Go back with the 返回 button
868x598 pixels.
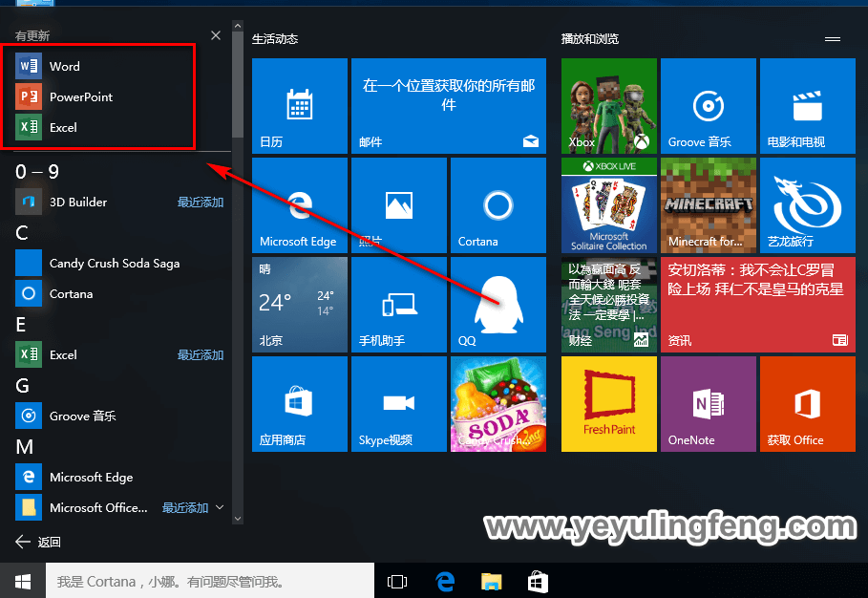[x=37, y=542]
